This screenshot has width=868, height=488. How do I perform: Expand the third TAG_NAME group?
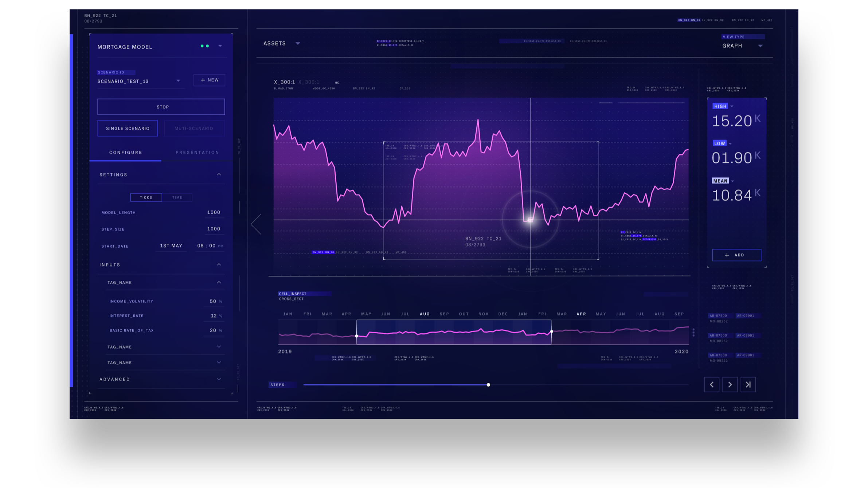pyautogui.click(x=219, y=362)
